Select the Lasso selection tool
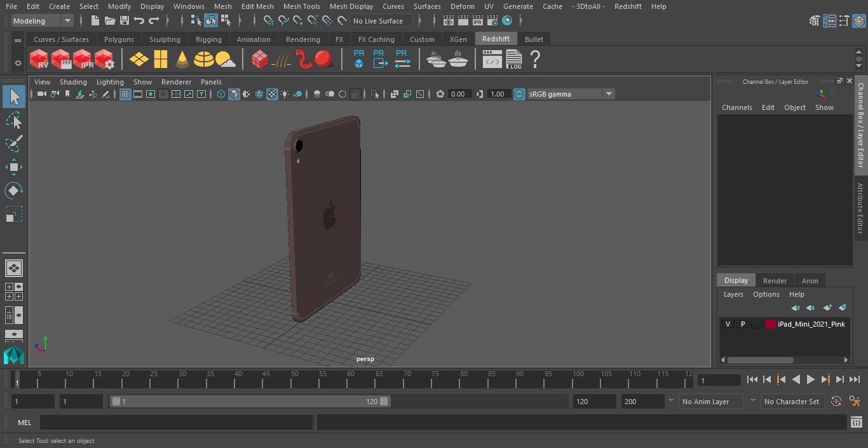The width and height of the screenshot is (868, 448). (x=14, y=120)
